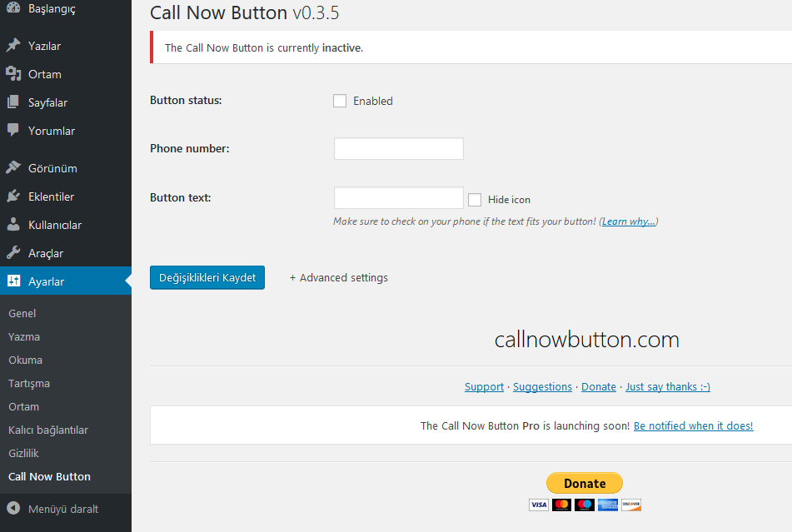The width and height of the screenshot is (792, 532).
Task: Click the Menüyü daralt collapse arrow icon
Action: coord(13,509)
